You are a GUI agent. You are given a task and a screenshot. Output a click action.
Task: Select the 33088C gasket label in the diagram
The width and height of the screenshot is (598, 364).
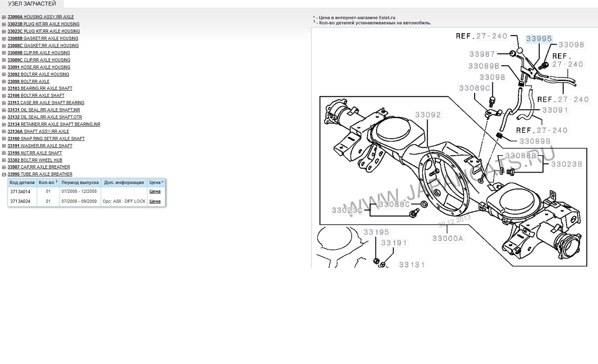tap(394, 204)
